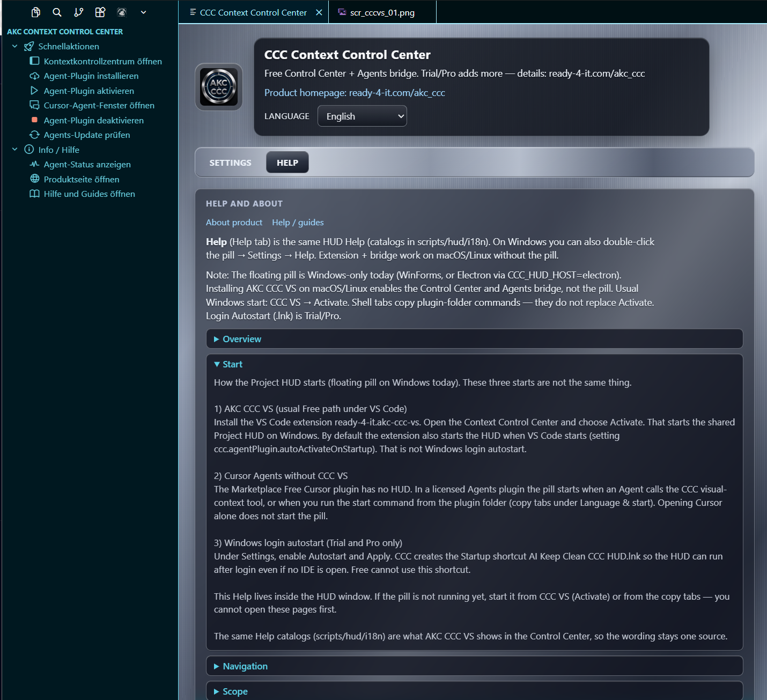Click the cloud download icon for Agent-Plugin installieren
The height and width of the screenshot is (700, 767).
[34, 76]
